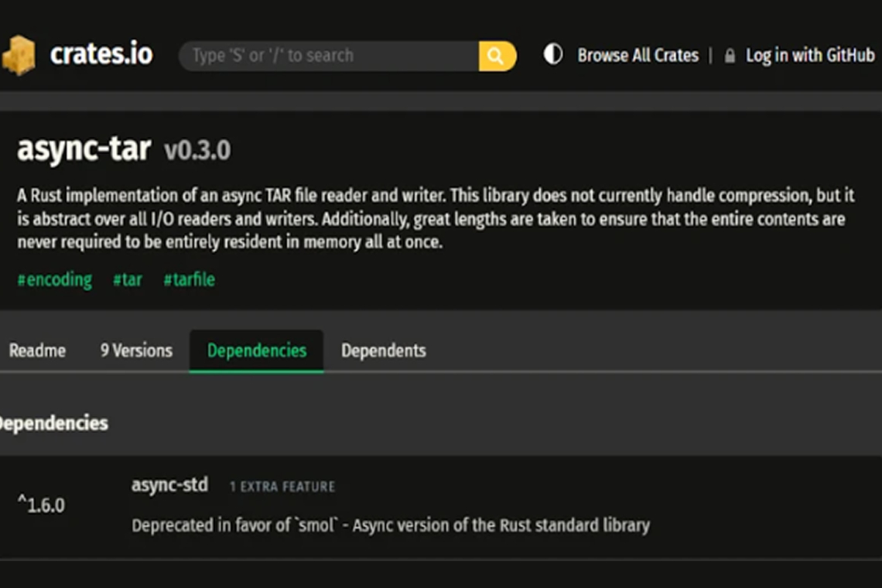Click the half-moon theme icon in header
The image size is (882, 588).
[552, 54]
